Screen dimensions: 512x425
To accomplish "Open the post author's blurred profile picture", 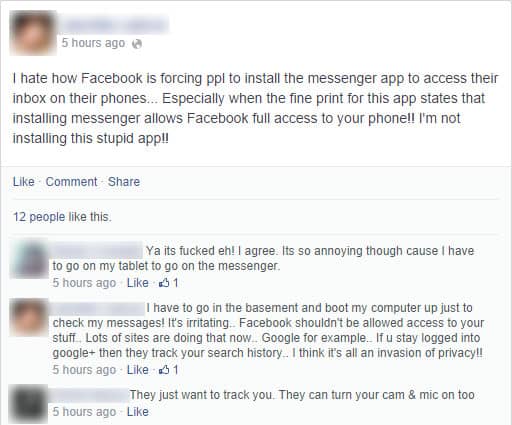I will (33, 33).
